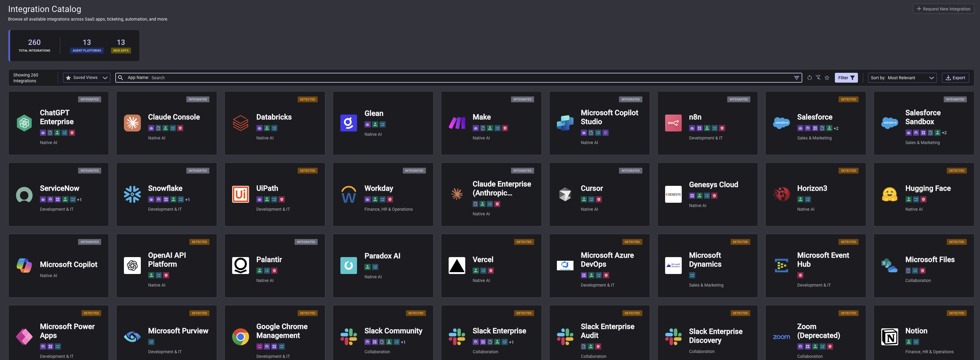Screen dimensions: 980x360
Task: Click the Make logo icon
Action: [x=457, y=123]
